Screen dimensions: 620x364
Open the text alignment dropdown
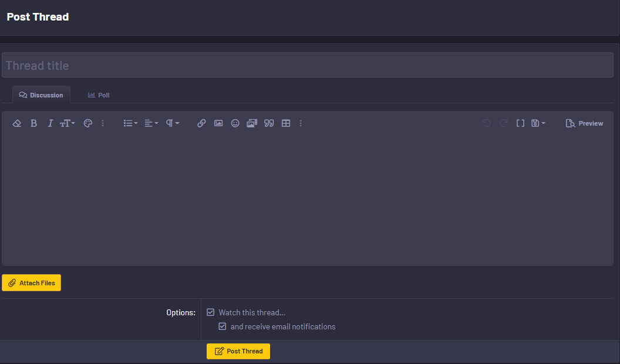click(150, 123)
